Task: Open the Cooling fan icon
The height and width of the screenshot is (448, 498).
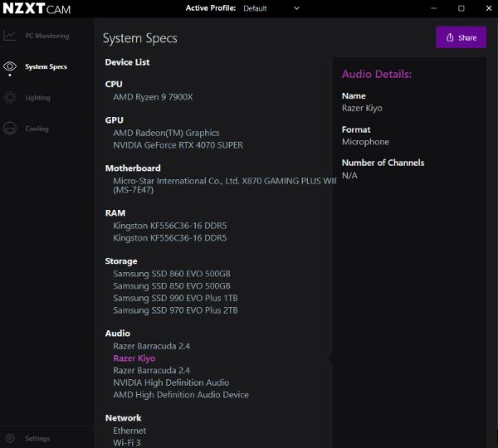Action: (10, 129)
